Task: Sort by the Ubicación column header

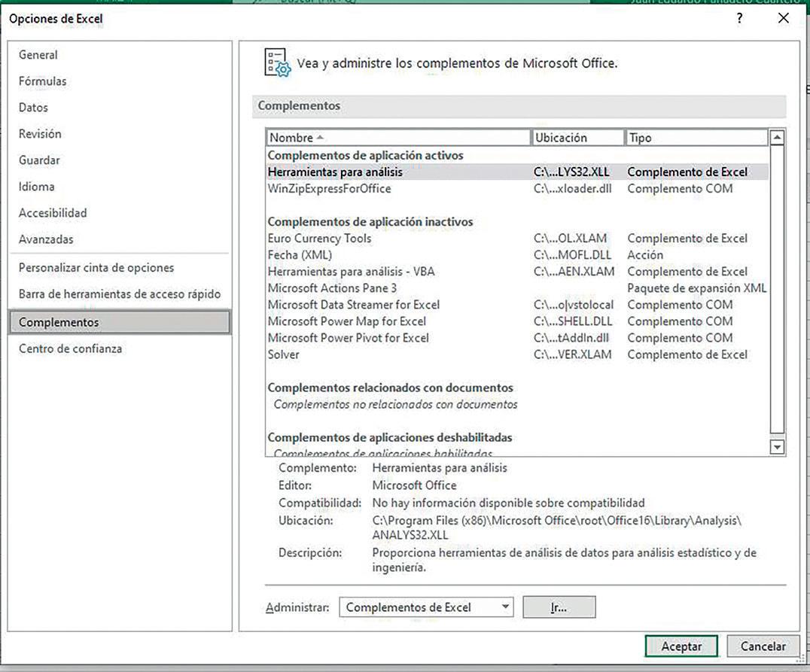Action: 577,138
